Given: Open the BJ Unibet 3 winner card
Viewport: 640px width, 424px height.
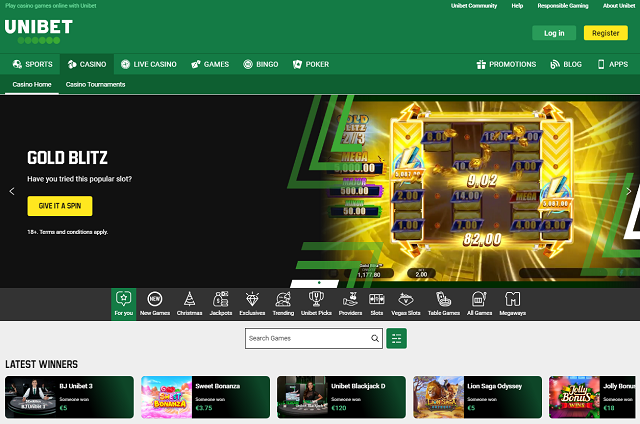Looking at the screenshot, I should [x=69, y=397].
